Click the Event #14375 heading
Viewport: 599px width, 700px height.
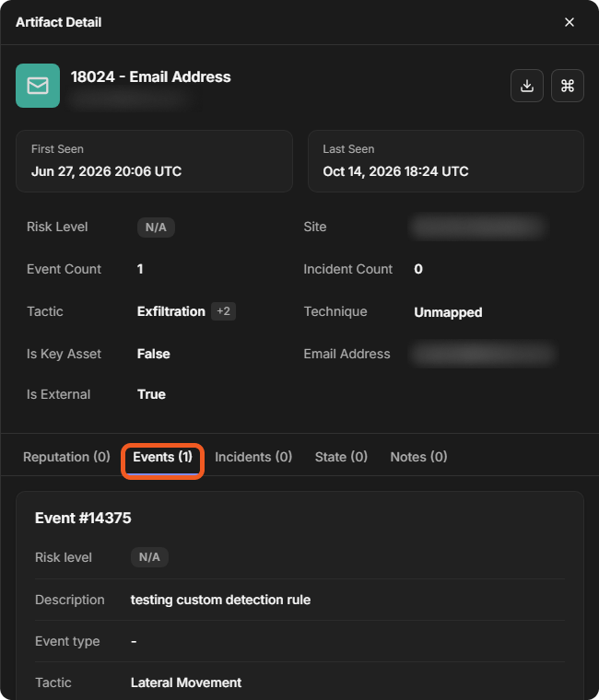83,518
